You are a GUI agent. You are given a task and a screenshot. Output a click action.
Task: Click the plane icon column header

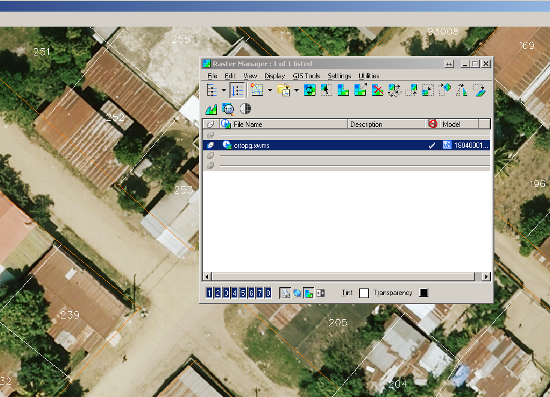click(x=211, y=124)
